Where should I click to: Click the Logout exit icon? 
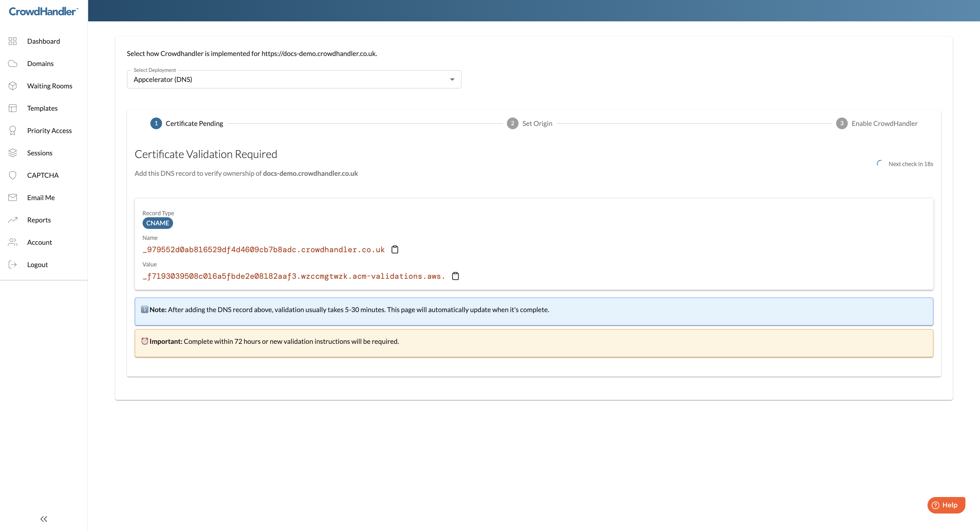(13, 265)
